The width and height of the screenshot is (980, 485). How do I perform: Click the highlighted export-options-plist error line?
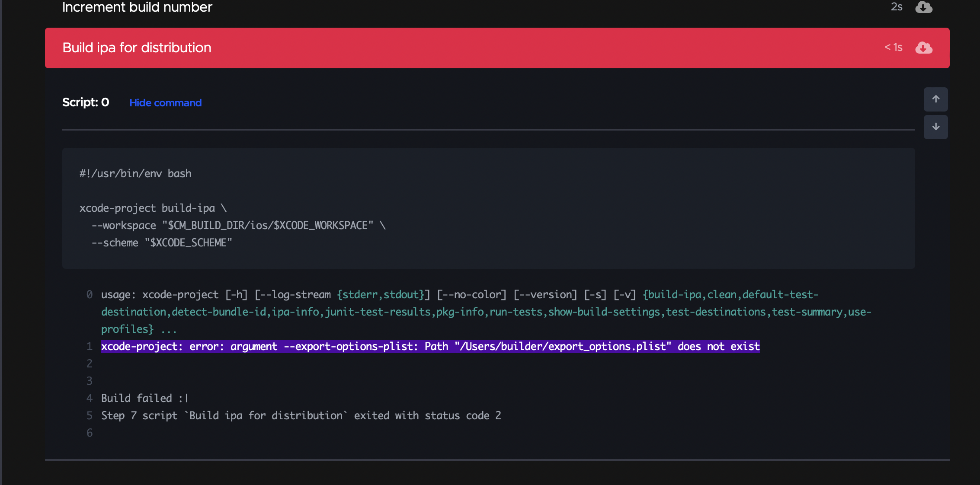(430, 346)
